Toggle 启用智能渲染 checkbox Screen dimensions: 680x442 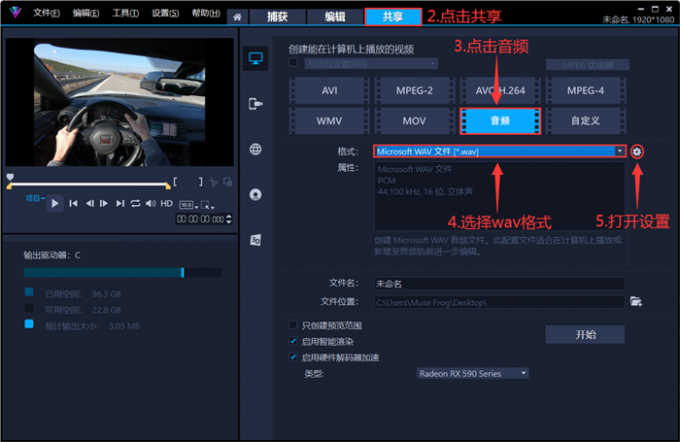coord(293,341)
